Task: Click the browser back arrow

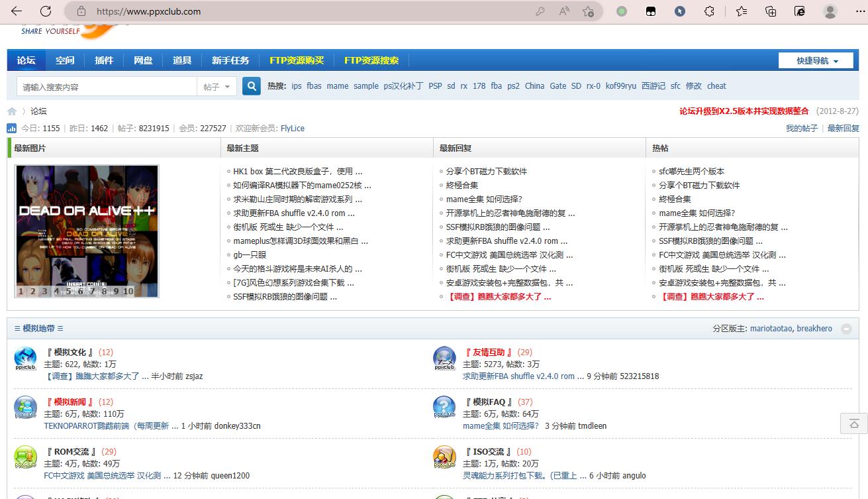Action: tap(17, 11)
